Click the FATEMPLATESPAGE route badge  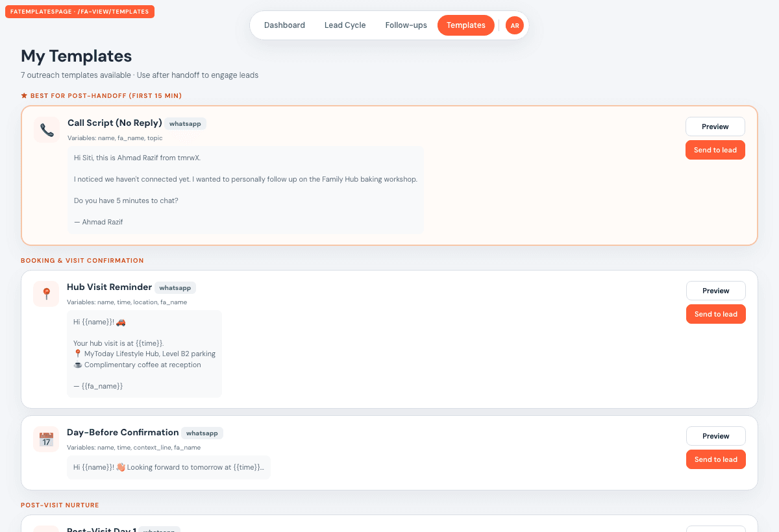(80, 12)
